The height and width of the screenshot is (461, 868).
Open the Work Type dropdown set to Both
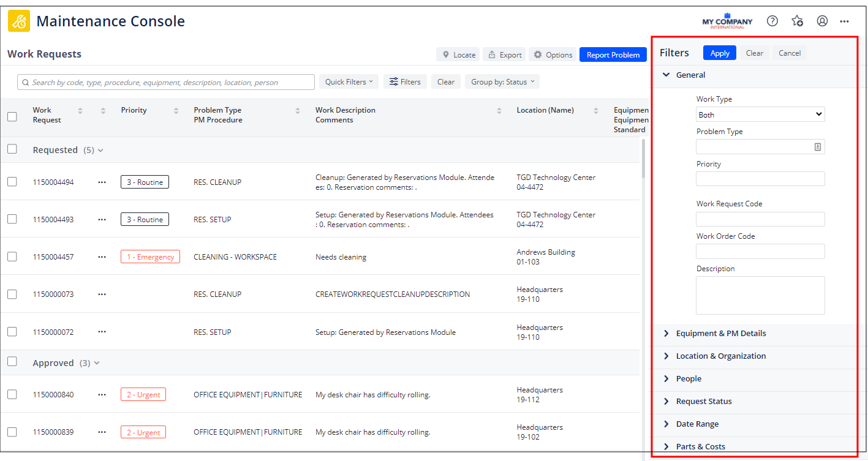pos(760,114)
